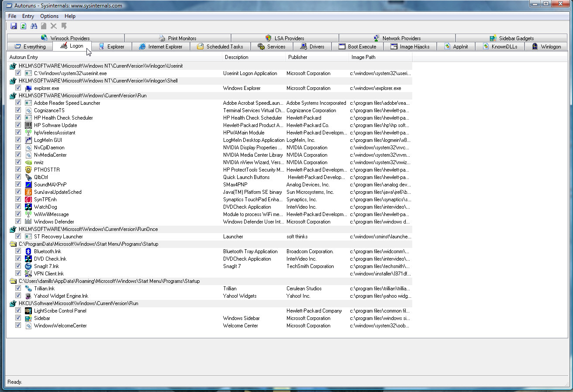Viewport: 573px width, 392px height.
Task: Open the Winsock Providers tab
Action: [66, 38]
